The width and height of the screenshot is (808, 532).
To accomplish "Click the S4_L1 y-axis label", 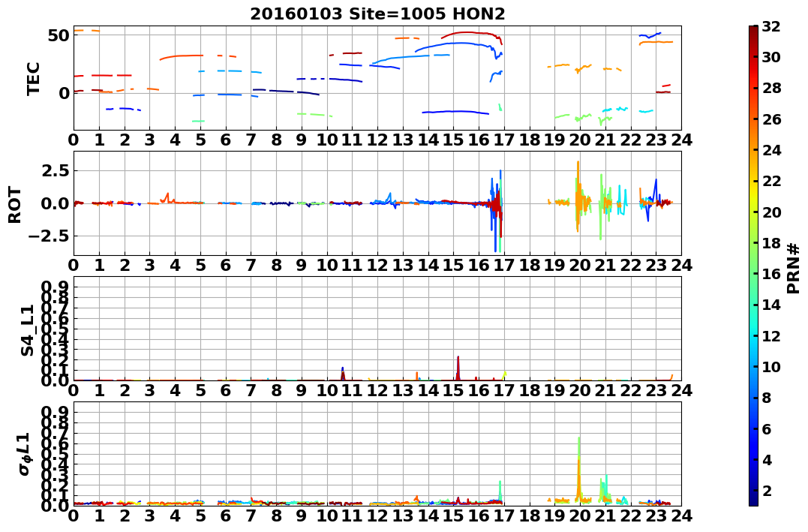I will click(x=27, y=330).
